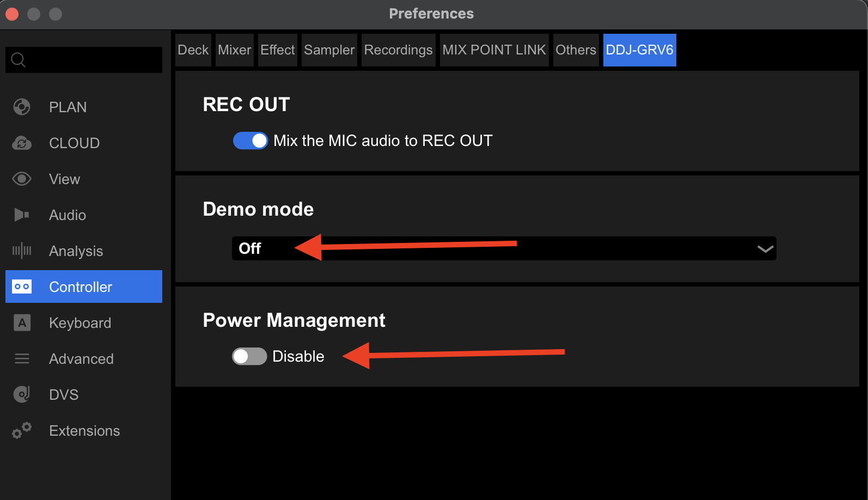Click the CLOUD sync icon

(22, 143)
